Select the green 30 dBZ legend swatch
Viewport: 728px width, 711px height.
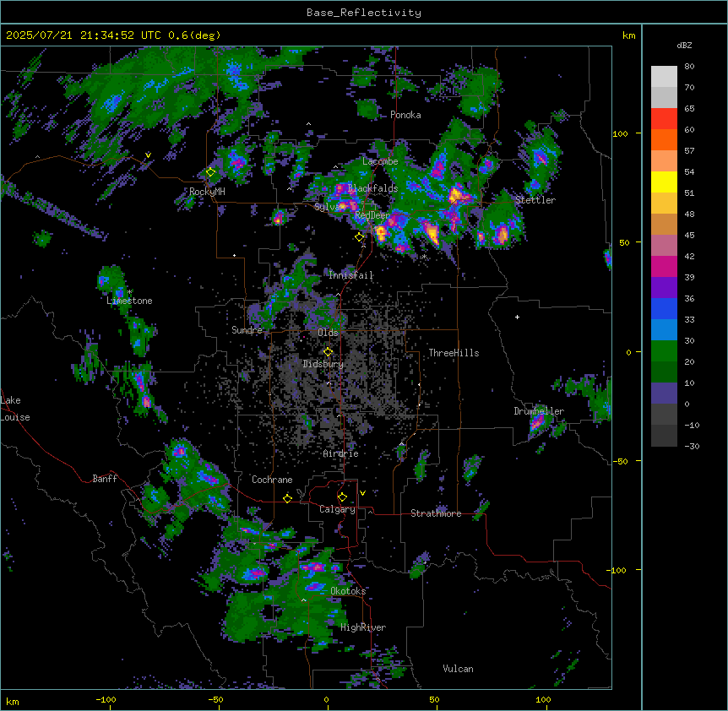click(x=664, y=351)
